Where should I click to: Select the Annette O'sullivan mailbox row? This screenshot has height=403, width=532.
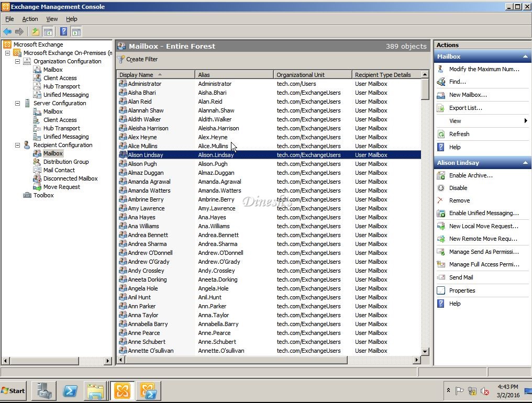pos(269,351)
